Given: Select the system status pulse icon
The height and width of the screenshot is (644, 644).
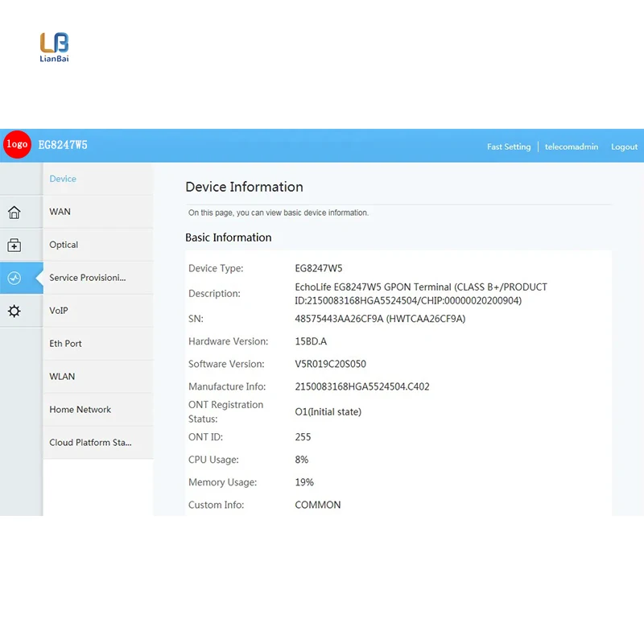Looking at the screenshot, I should 14,279.
